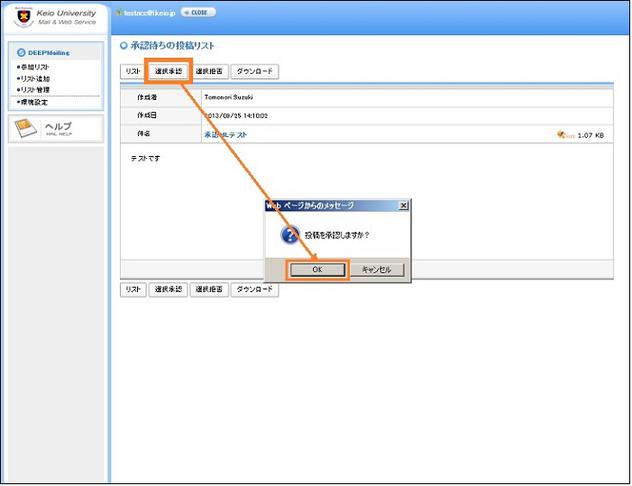Click the blue question mark dialog icon
This screenshot has height=486, width=632.
[291, 235]
